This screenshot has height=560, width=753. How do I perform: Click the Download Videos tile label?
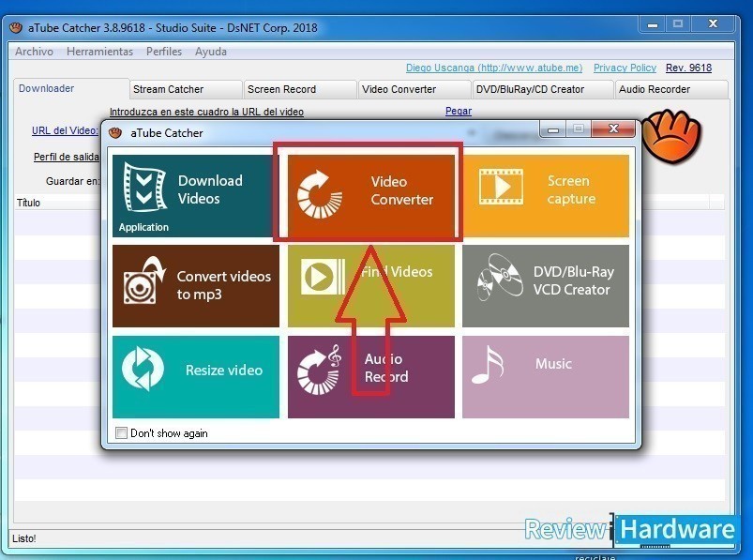(x=210, y=189)
